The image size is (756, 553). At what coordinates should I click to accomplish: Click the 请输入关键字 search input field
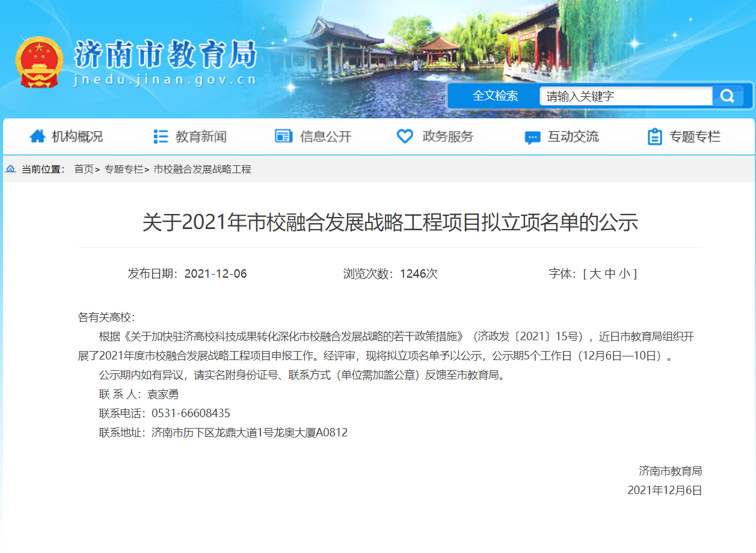[625, 96]
